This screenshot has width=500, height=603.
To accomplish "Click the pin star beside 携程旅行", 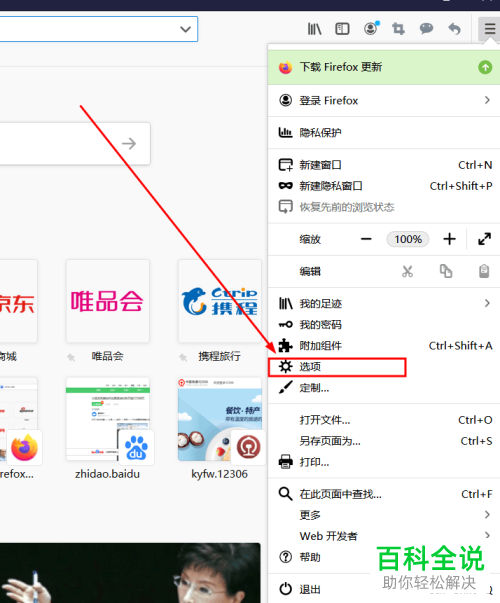I will 183,357.
